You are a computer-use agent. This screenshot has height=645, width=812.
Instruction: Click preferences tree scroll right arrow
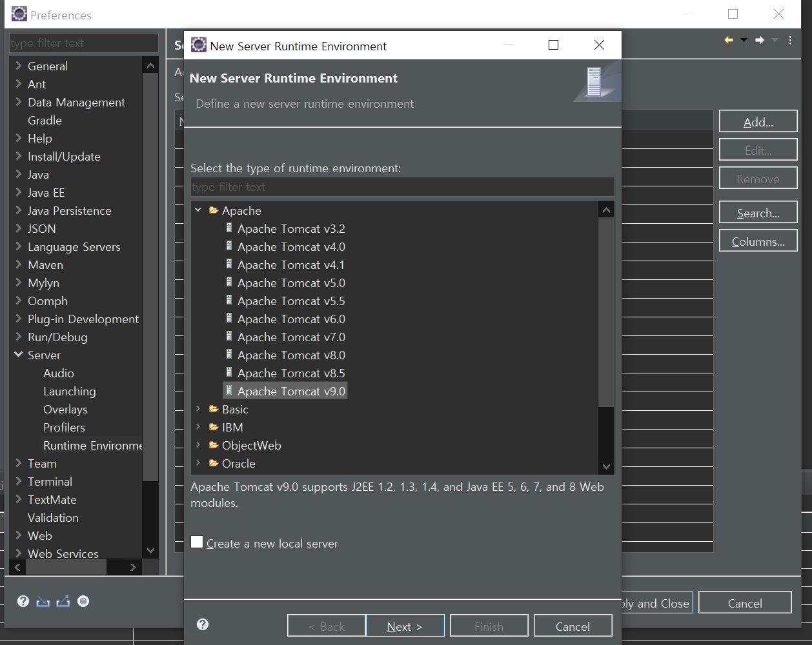133,567
